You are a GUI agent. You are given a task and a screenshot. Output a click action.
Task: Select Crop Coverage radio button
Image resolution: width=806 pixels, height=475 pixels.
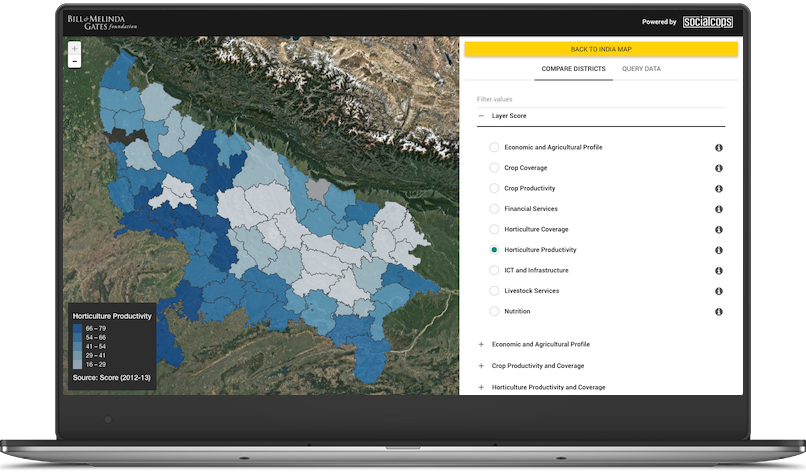(x=494, y=168)
